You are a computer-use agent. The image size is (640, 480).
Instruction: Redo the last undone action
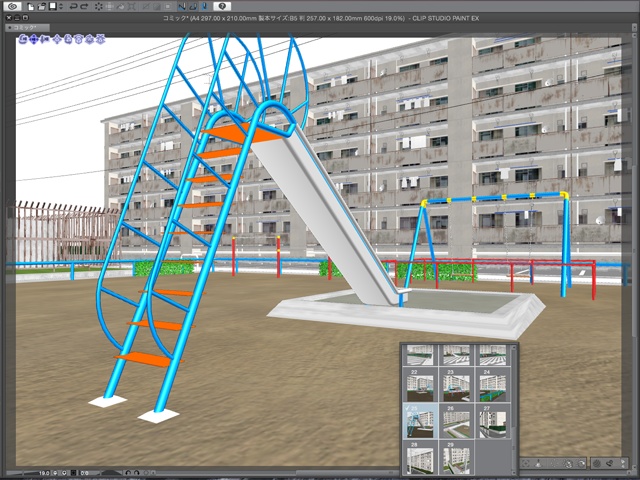84,7
